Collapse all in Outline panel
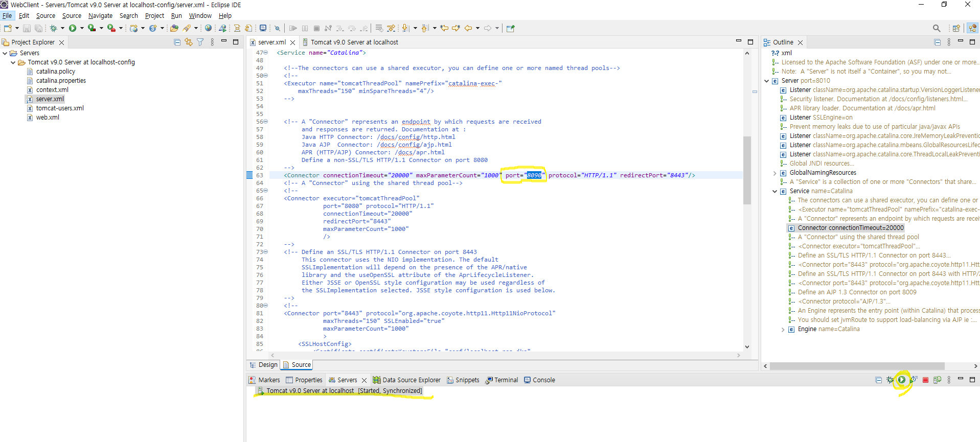 pos(937,42)
